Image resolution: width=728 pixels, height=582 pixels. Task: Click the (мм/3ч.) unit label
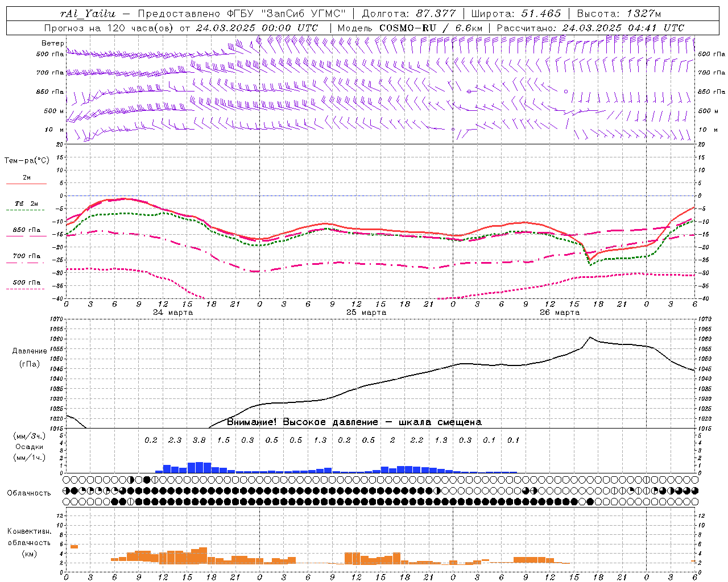[x=30, y=436]
